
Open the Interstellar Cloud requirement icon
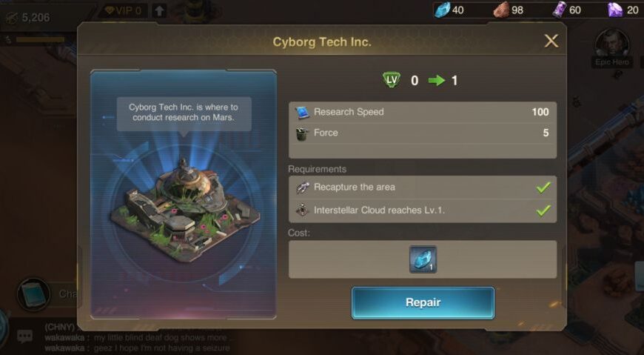coord(303,210)
